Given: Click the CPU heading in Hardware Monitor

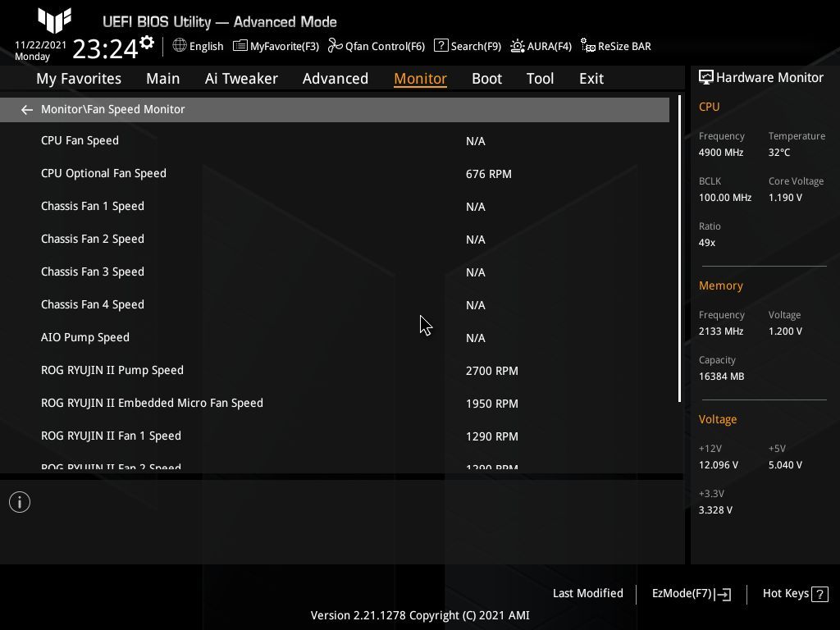Looking at the screenshot, I should tap(709, 107).
